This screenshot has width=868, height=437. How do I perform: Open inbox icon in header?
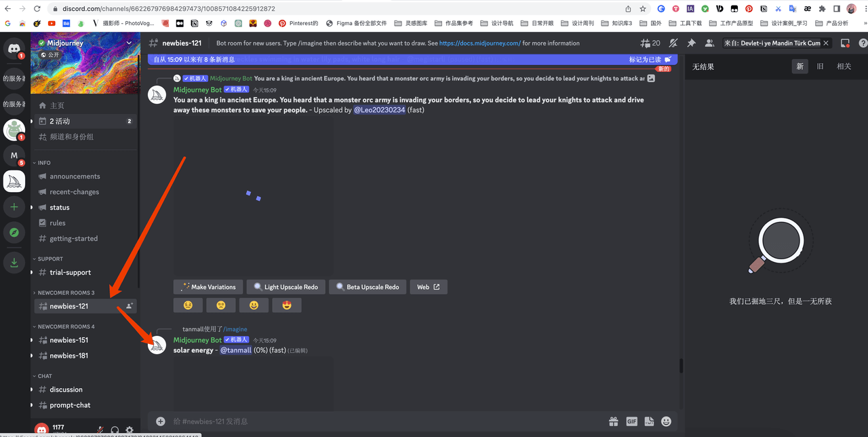coord(845,43)
